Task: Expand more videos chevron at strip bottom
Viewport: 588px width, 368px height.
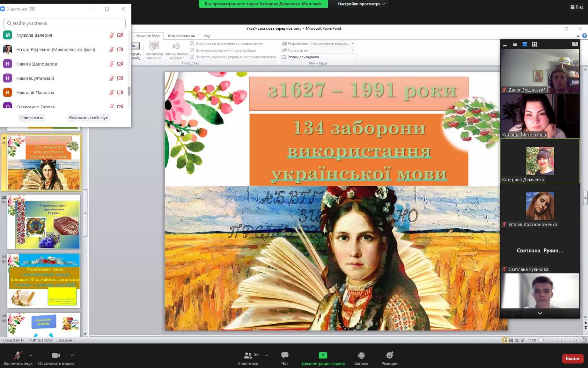Action: pyautogui.click(x=540, y=313)
